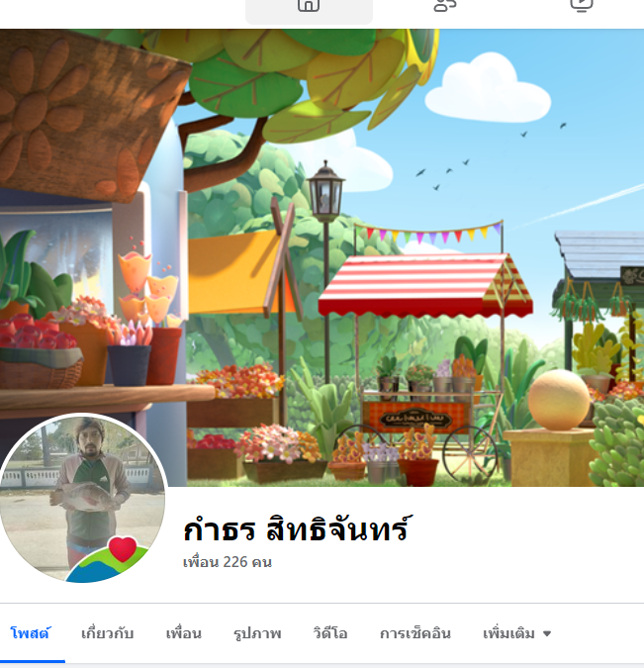Click the red striped awning in cover photo

click(425, 285)
